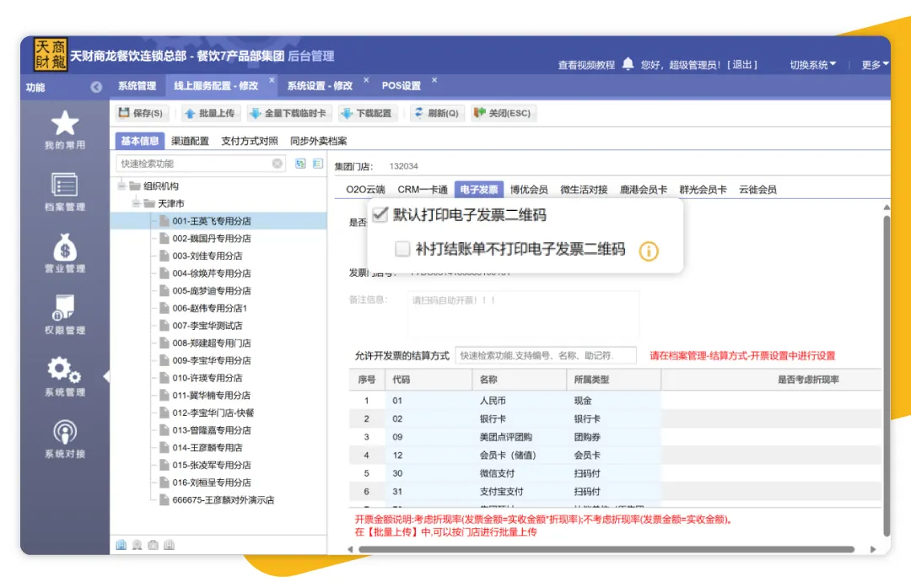The width and height of the screenshot is (911, 588).
Task: Click the vertical scrollbar on right
Action: pyautogui.click(x=887, y=375)
